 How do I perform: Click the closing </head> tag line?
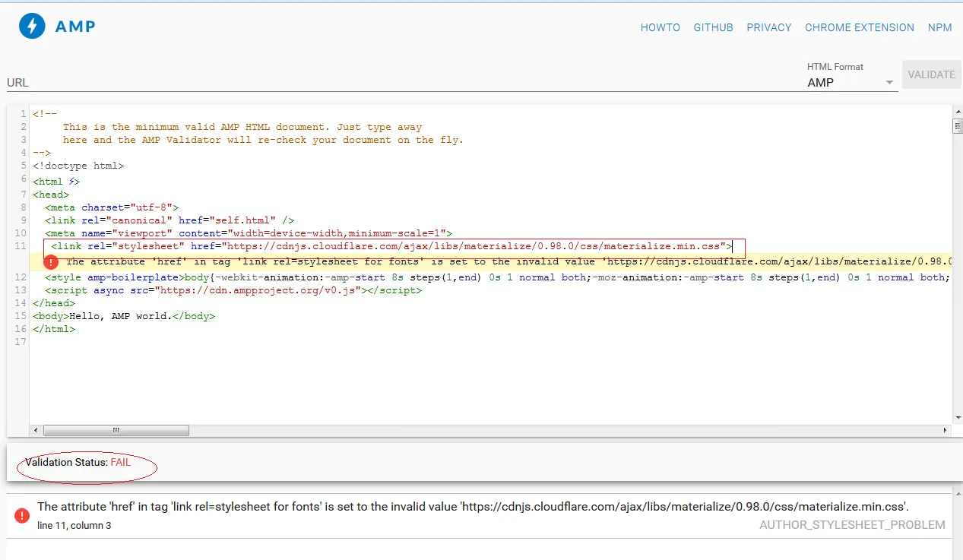[54, 303]
